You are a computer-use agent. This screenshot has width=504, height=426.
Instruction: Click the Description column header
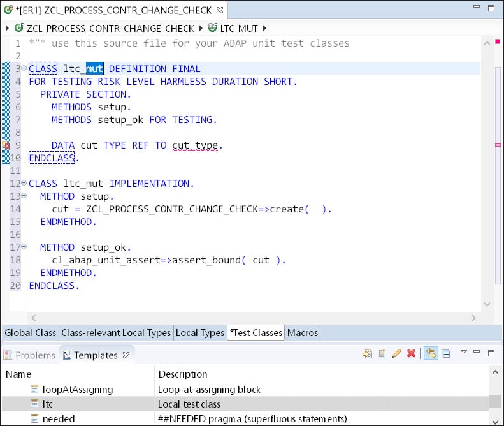coord(182,374)
